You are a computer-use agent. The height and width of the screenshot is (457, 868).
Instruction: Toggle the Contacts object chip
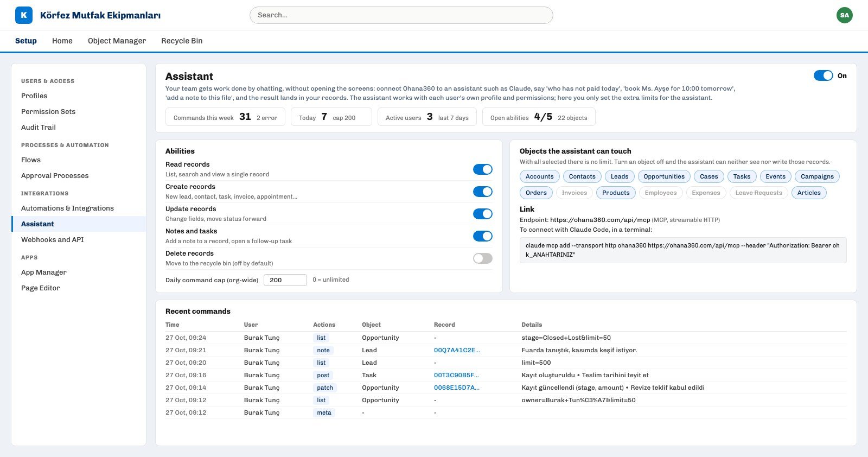click(582, 176)
